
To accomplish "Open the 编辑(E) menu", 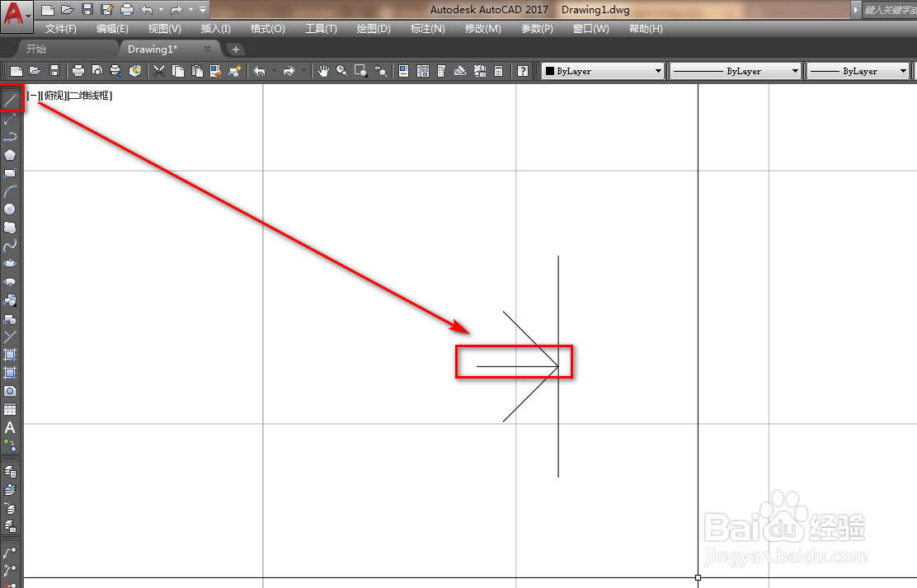I will coord(112,29).
